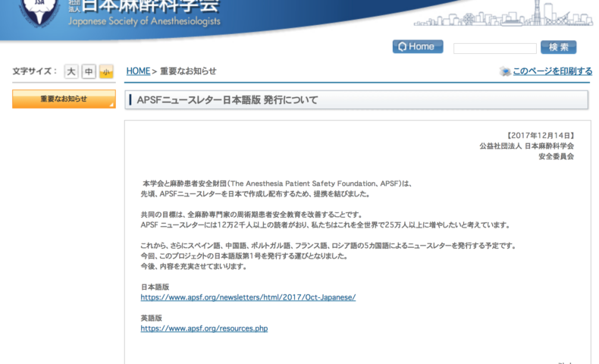Click the 英語版 label
599x364 pixels.
152,318
